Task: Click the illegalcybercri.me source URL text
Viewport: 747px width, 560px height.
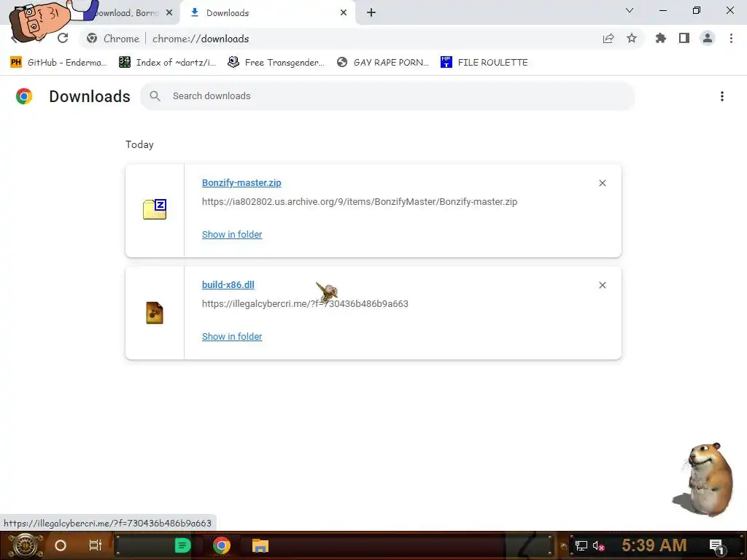Action: [x=305, y=304]
